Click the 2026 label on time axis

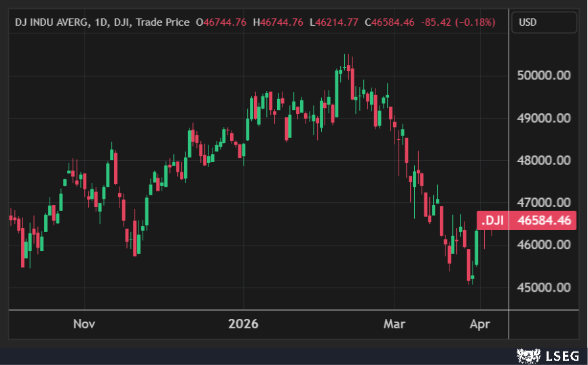pyautogui.click(x=244, y=324)
